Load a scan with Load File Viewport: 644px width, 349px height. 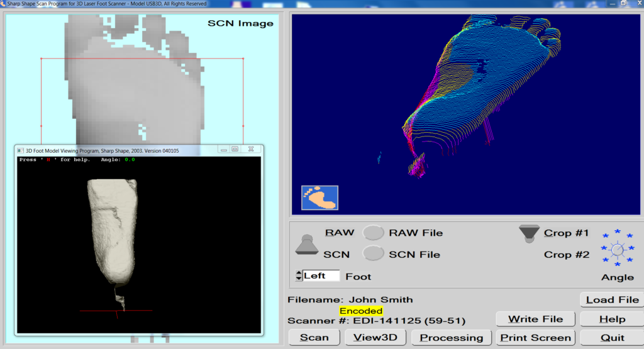611,300
